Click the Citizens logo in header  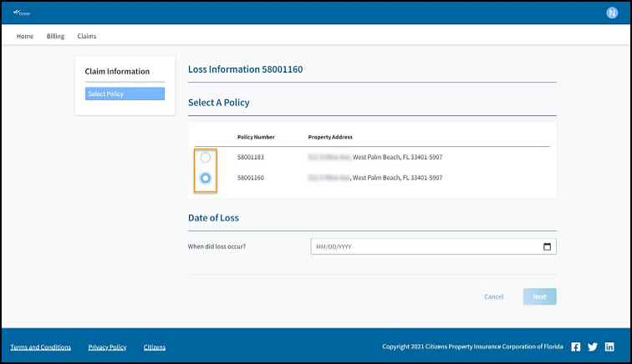(x=22, y=13)
